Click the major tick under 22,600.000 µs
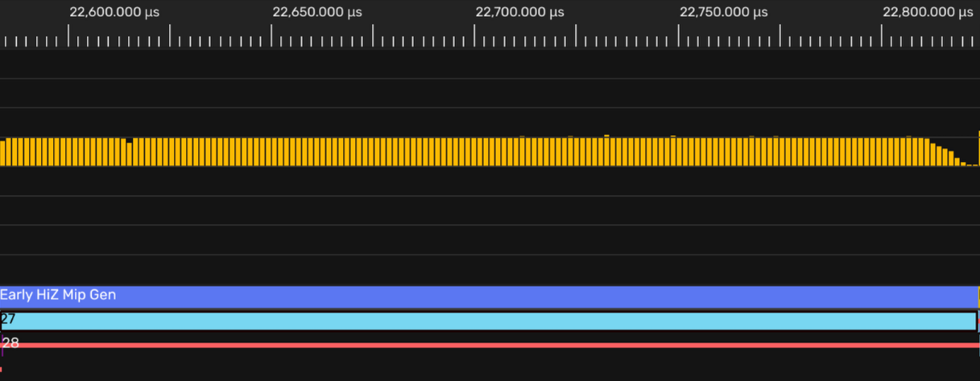The width and height of the screenshot is (980, 381). pyautogui.click(x=68, y=36)
